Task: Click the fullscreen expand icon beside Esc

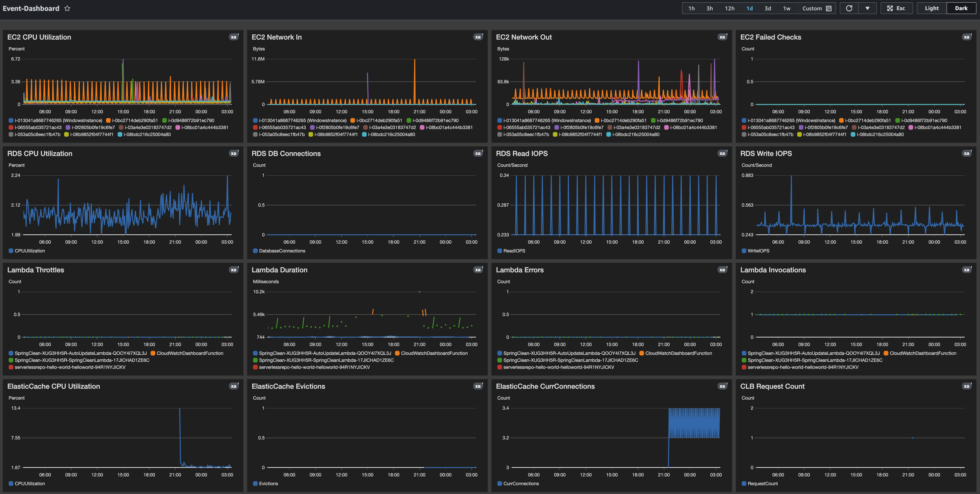Action: tap(890, 8)
